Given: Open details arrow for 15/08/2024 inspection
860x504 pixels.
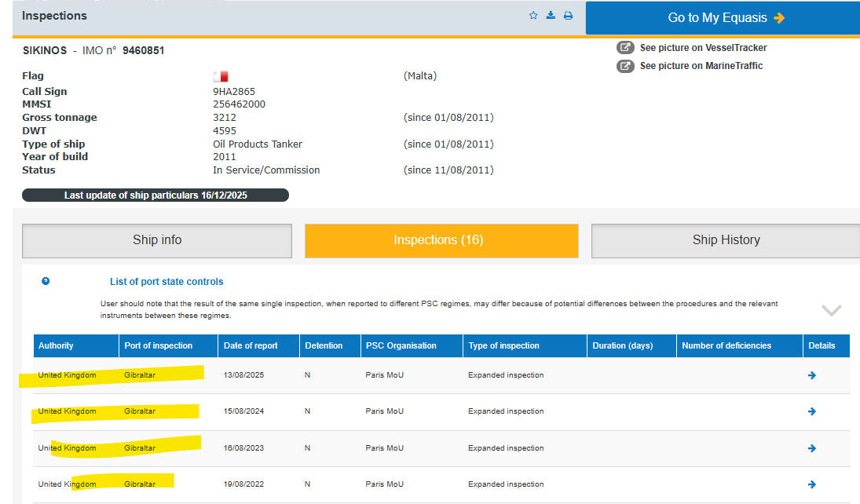Looking at the screenshot, I should (811, 411).
